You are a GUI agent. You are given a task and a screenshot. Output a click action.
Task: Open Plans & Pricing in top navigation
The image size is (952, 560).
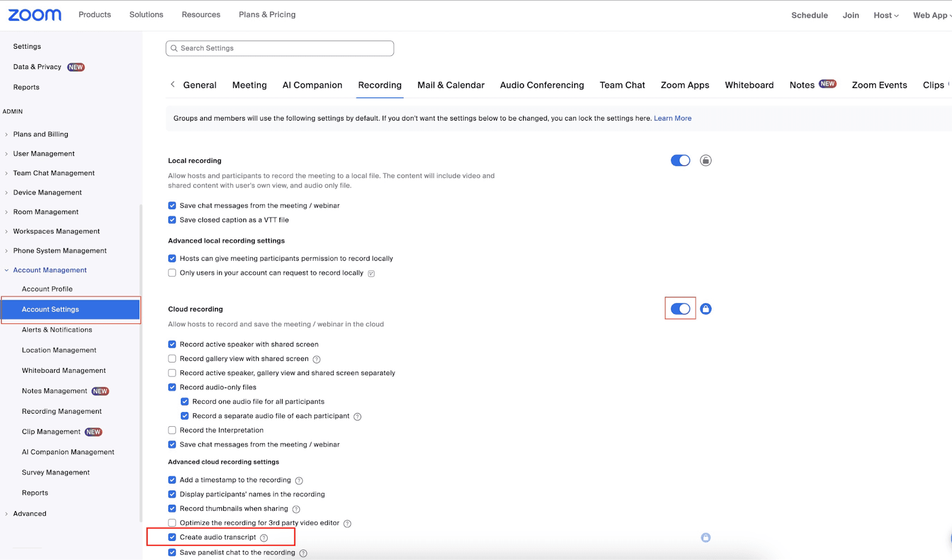pyautogui.click(x=267, y=14)
